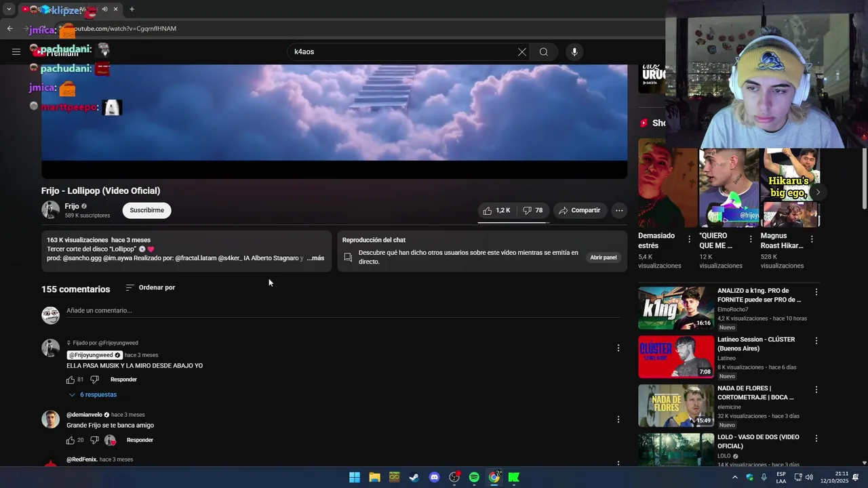Screen dimensions: 868x488
Task: Open the chat replay with Abrir panel
Action: click(x=604, y=258)
